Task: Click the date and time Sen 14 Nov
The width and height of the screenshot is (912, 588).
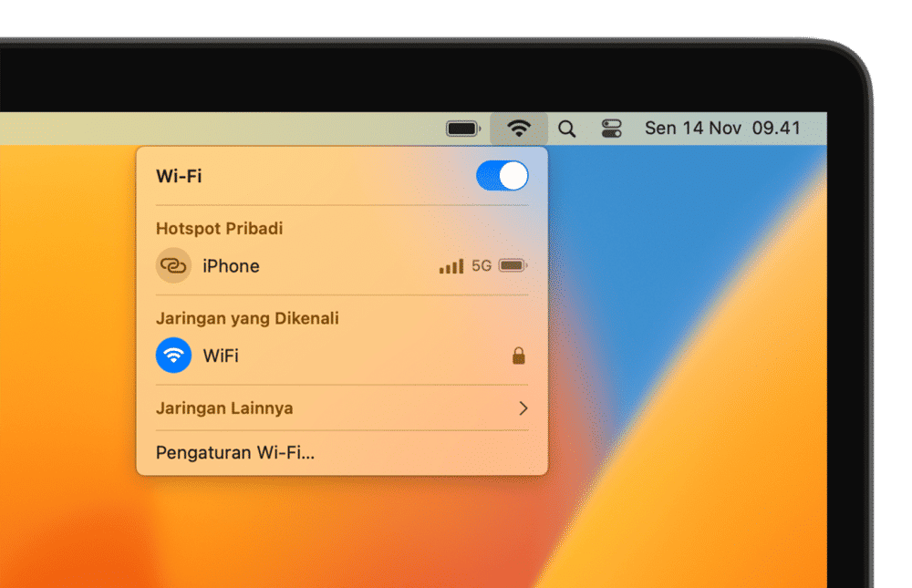Action: pos(722,128)
